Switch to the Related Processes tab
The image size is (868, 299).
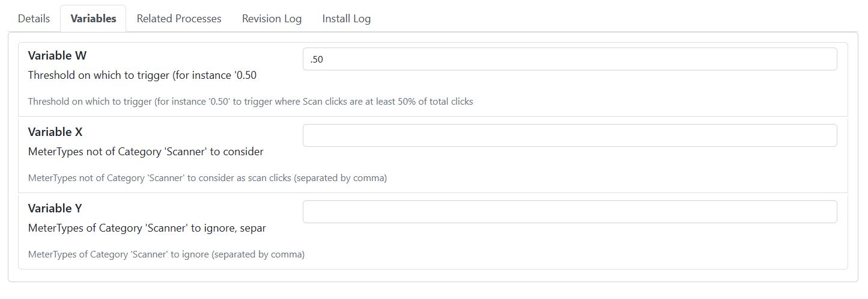[179, 19]
